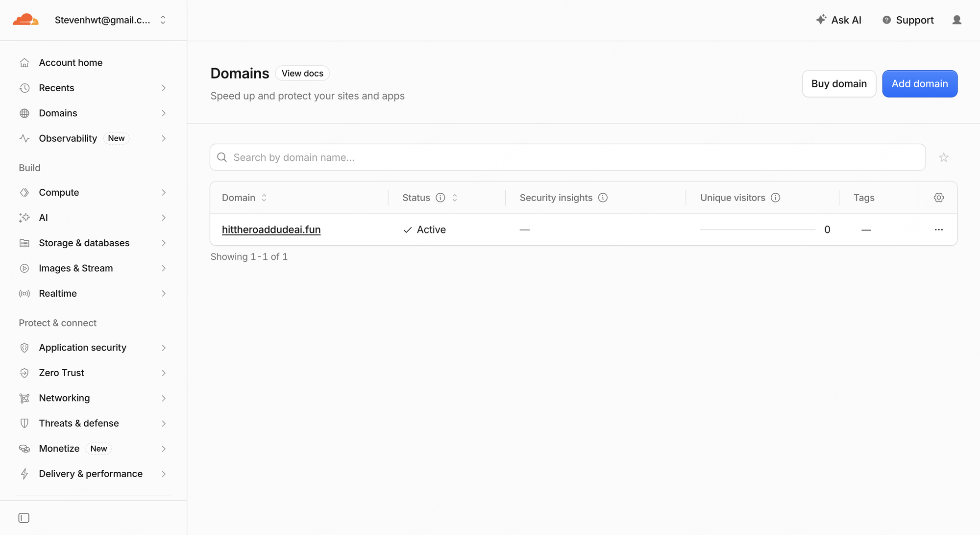Screen dimensions: 980x535
Task: Click the Add domain button
Action: coord(920,84)
